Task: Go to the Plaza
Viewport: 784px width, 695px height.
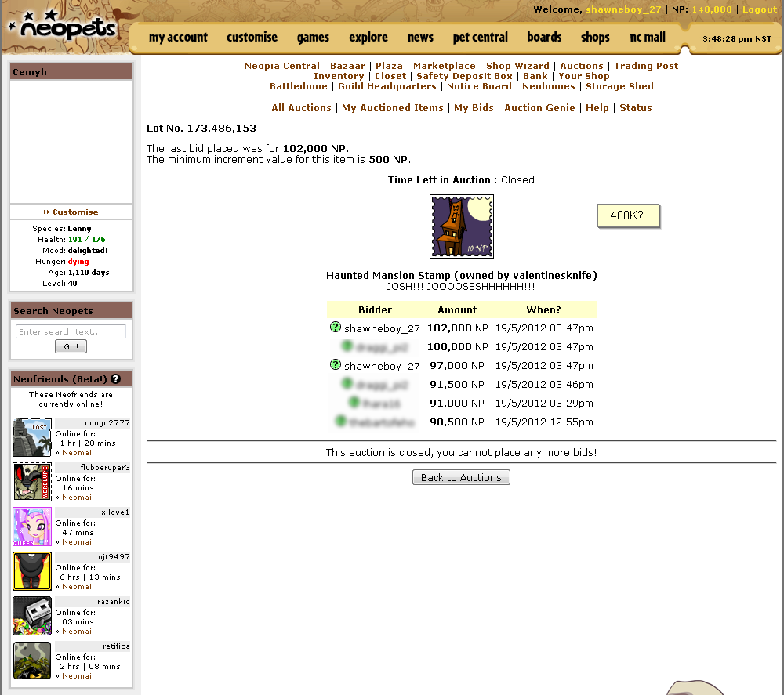Action: pyautogui.click(x=389, y=66)
